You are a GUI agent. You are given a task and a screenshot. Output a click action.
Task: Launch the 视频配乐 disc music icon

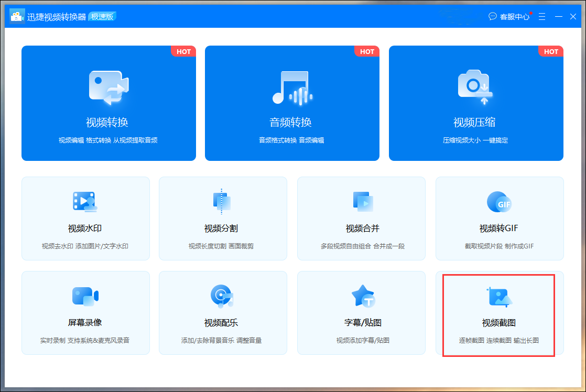click(222, 296)
